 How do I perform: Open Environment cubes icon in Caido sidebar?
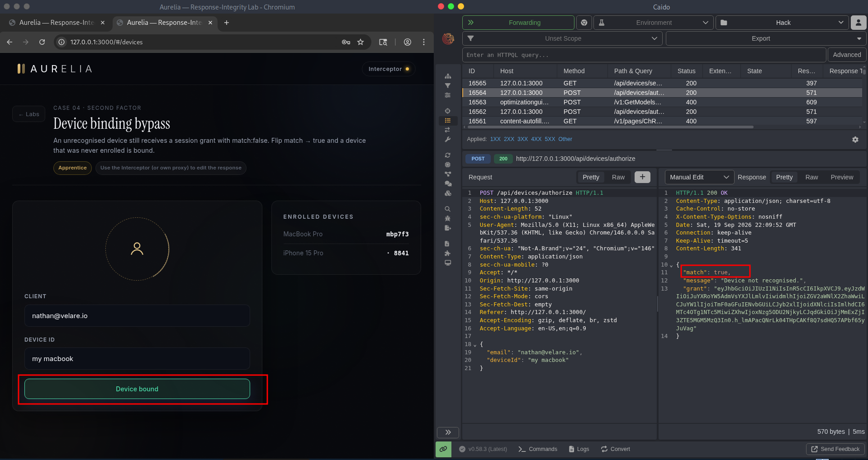[x=448, y=193]
